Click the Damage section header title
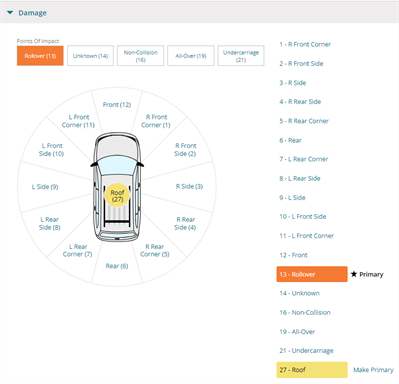Viewport: 399px width, 384px height. coord(32,13)
